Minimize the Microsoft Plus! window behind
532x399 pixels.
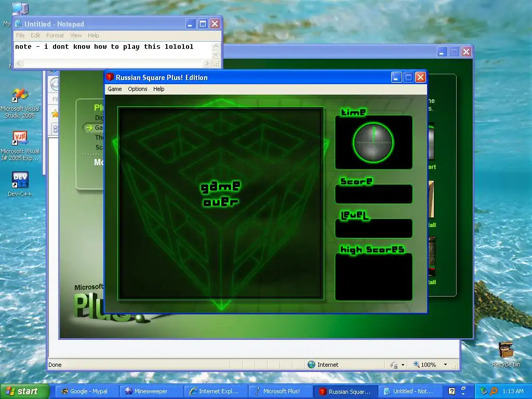coord(442,52)
